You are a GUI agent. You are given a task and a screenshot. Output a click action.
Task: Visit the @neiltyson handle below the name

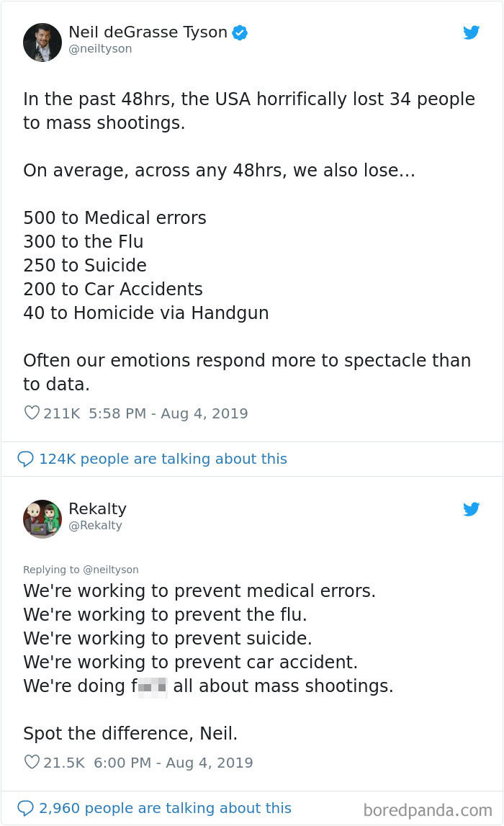(100, 49)
